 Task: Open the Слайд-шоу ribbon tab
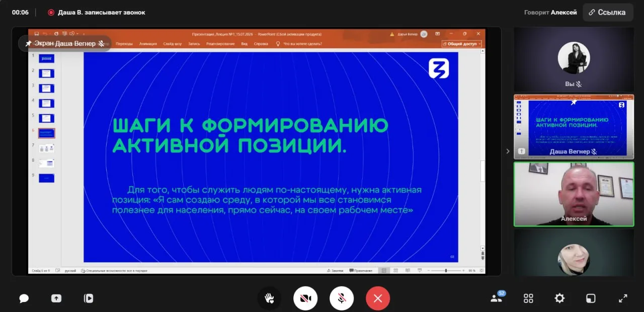[173, 44]
